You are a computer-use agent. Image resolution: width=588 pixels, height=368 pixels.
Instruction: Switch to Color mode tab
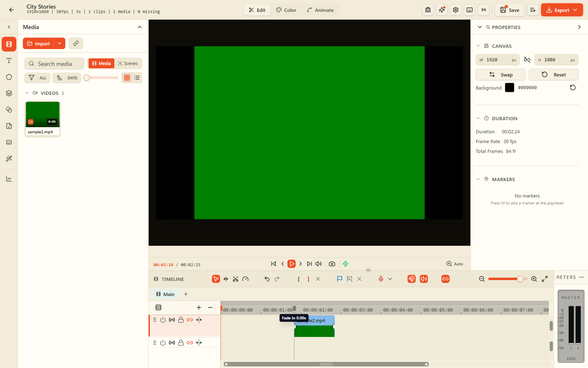[286, 10]
